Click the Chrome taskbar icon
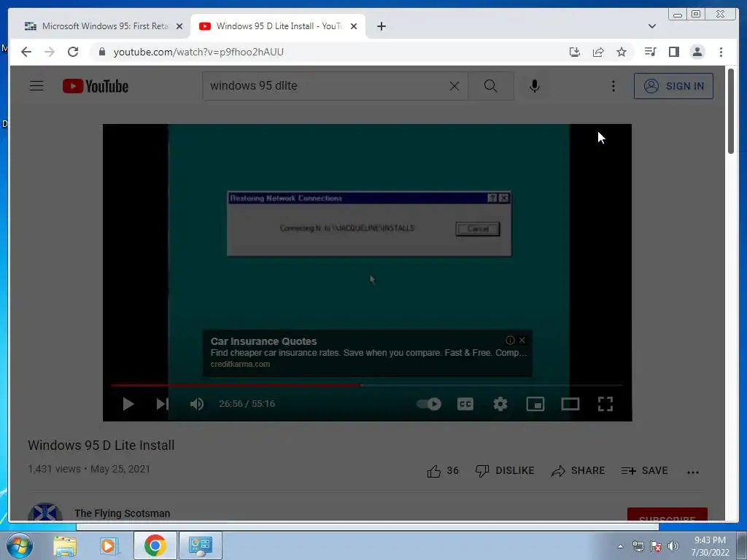 coord(155,545)
